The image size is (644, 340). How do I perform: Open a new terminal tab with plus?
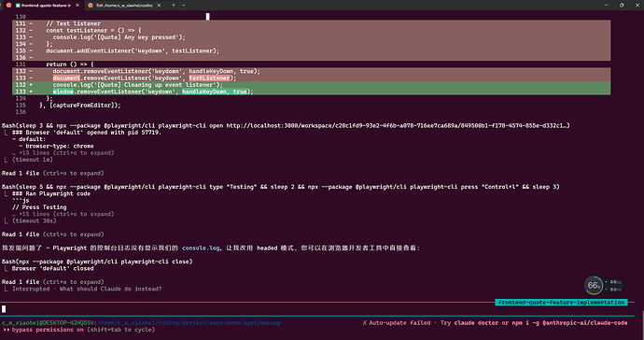pos(174,6)
